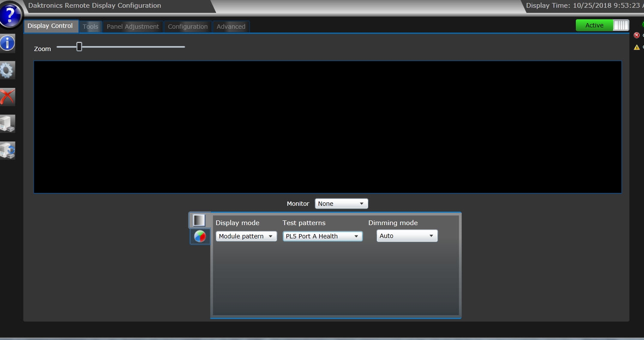Switch to the Tools tab
The height and width of the screenshot is (340, 644).
tap(90, 27)
